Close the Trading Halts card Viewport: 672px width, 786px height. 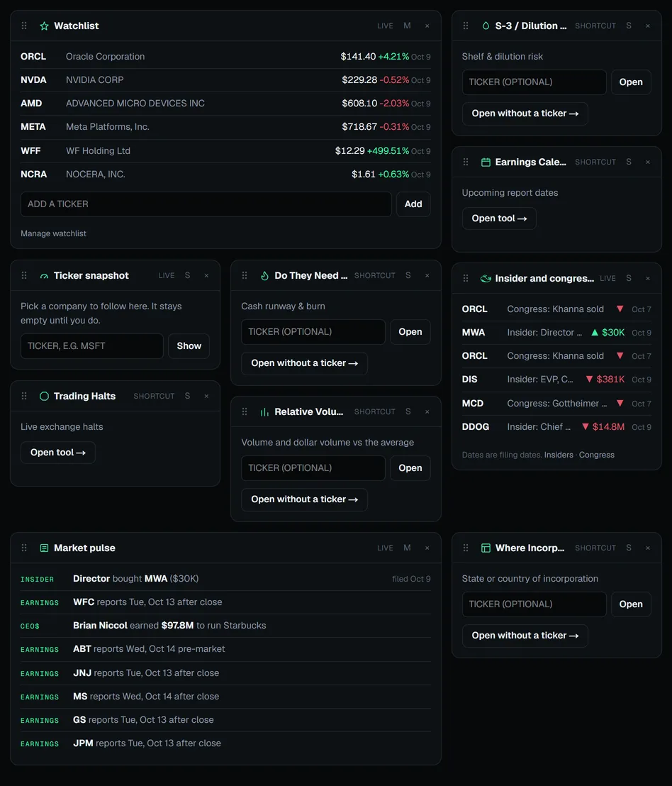[x=206, y=396]
